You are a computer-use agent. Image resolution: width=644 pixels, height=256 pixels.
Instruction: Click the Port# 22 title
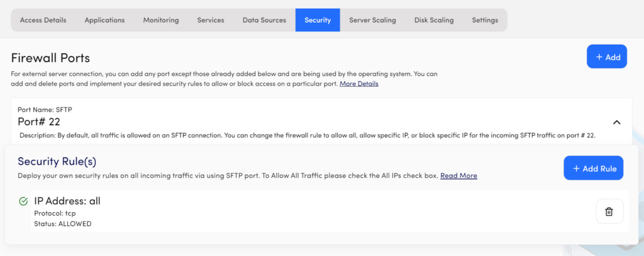point(39,121)
